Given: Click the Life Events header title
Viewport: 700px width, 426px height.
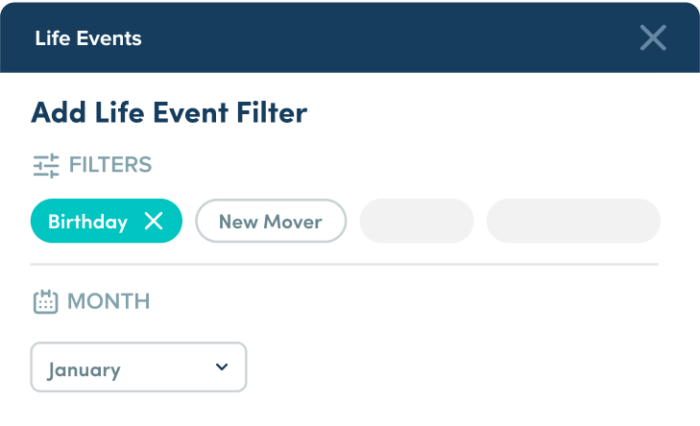Looking at the screenshot, I should pyautogui.click(x=88, y=39).
